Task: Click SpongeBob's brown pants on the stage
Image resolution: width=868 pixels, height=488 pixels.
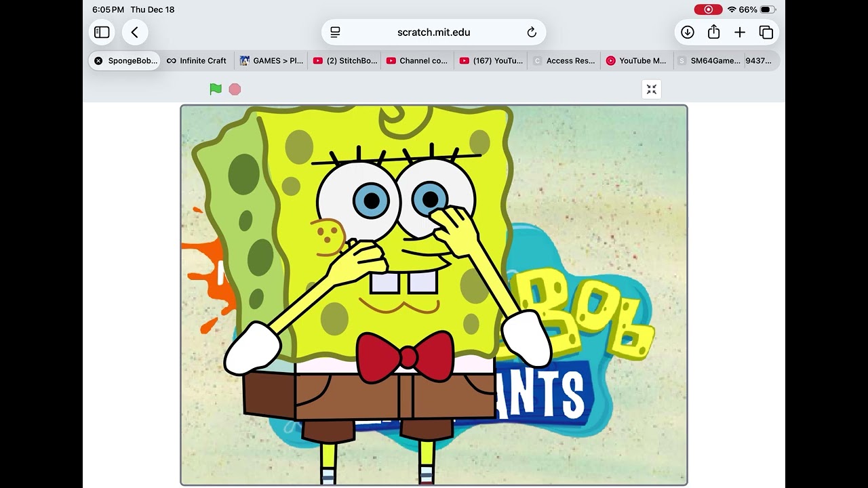Action: click(x=370, y=396)
